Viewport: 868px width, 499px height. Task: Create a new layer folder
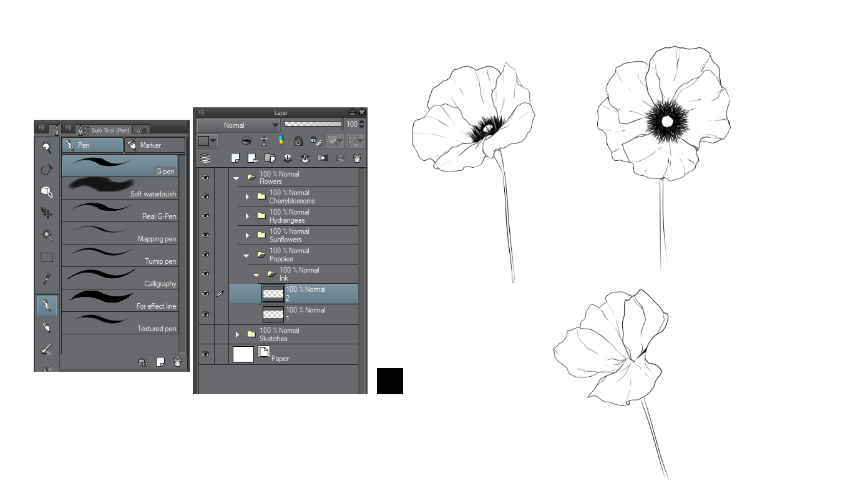(270, 158)
